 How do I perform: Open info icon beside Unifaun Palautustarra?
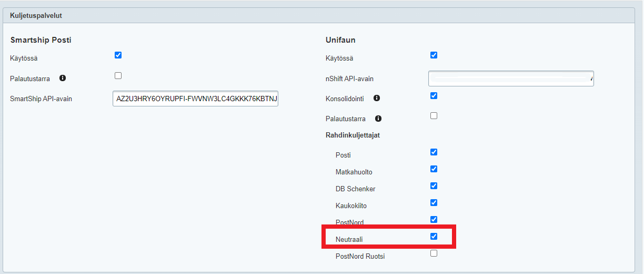pyautogui.click(x=378, y=119)
